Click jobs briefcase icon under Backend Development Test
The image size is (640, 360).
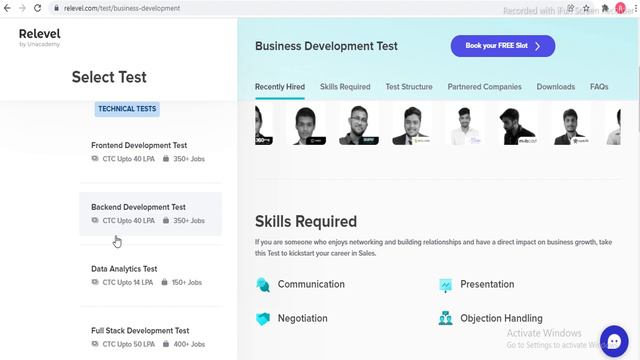[166, 220]
